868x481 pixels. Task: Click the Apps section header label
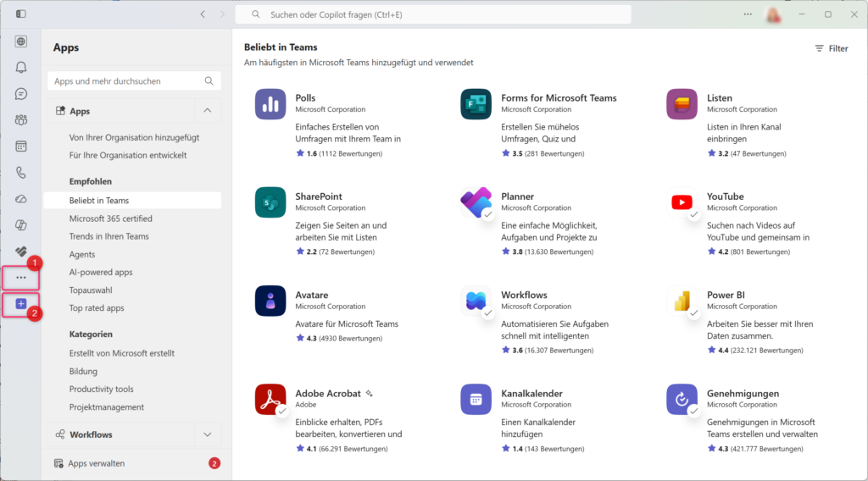coord(80,111)
